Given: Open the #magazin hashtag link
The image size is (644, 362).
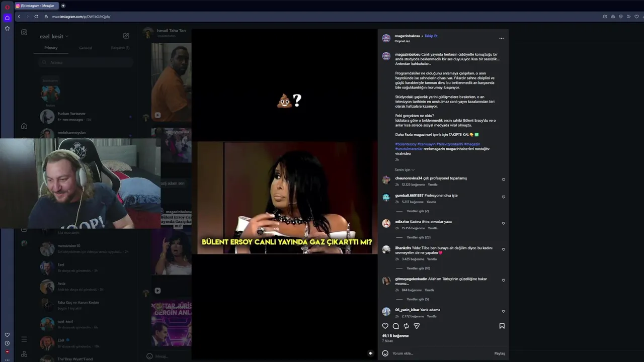Looking at the screenshot, I should pos(472,144).
